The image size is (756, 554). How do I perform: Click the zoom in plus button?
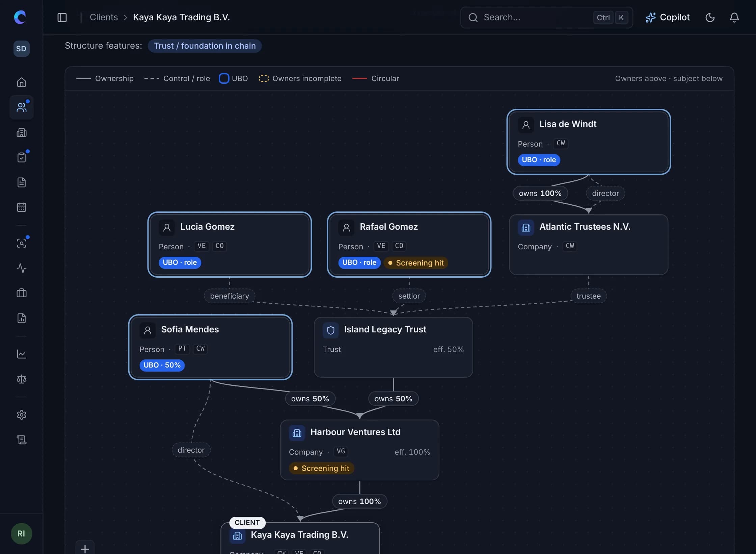pyautogui.click(x=85, y=549)
